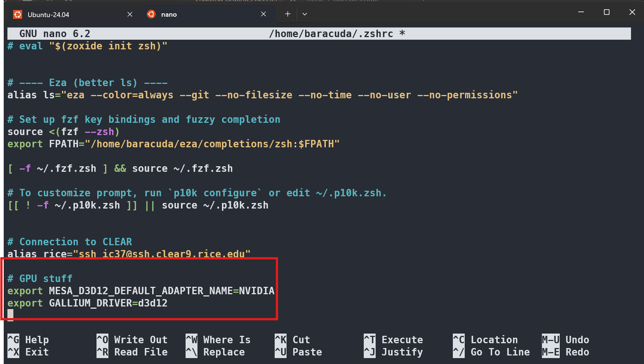644x364 pixels.
Task: Close the nano tab
Action: coord(264,14)
